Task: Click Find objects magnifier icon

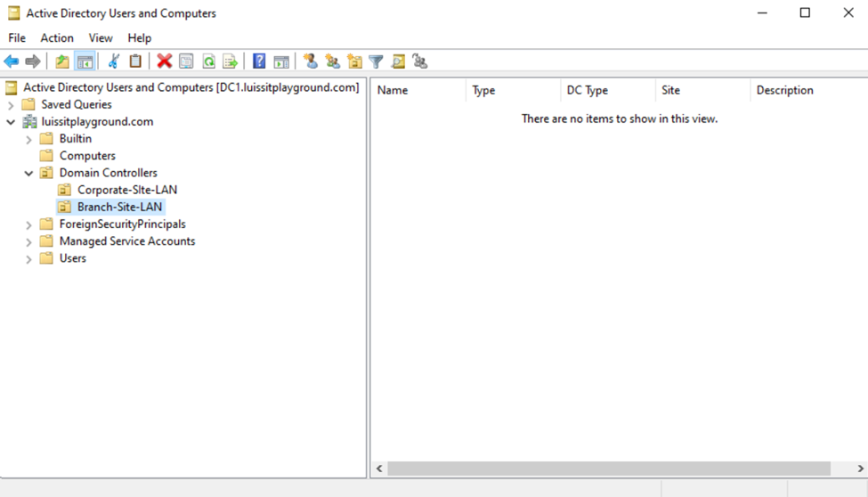Action: tap(398, 61)
